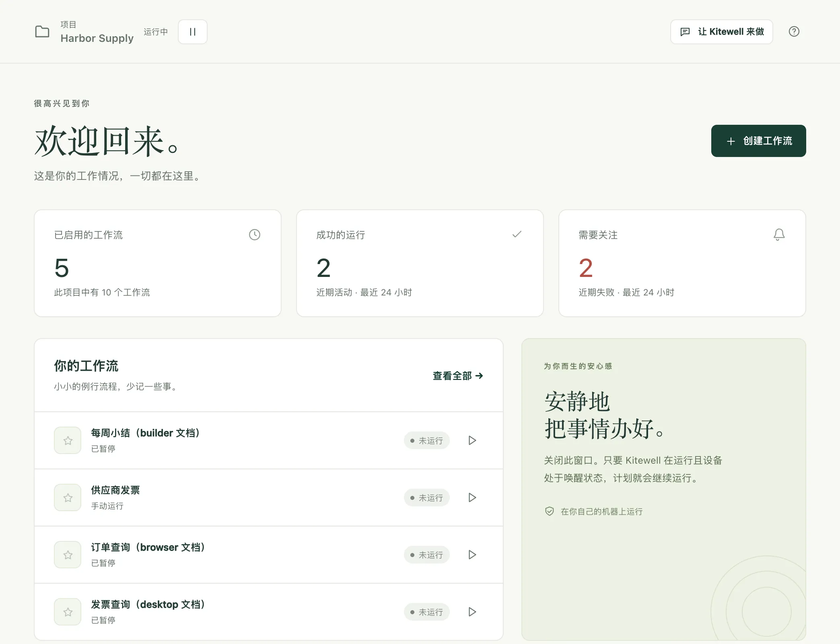Open the help question mark icon
Screen dimensions: 840x644
(794, 31)
